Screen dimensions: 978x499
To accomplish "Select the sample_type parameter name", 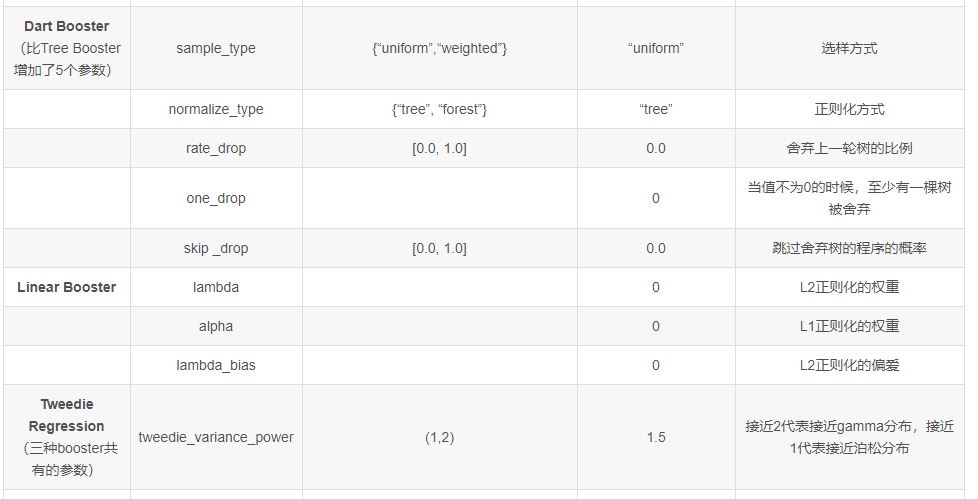I will coord(216,49).
